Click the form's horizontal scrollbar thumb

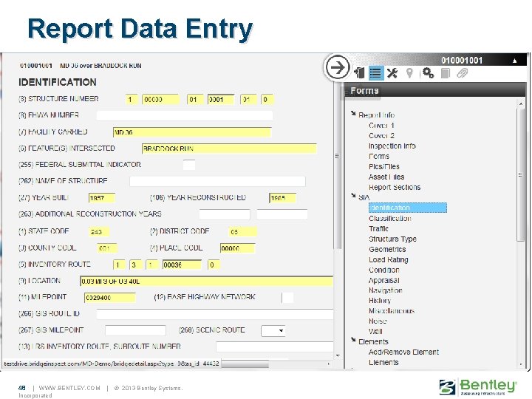click(245, 364)
